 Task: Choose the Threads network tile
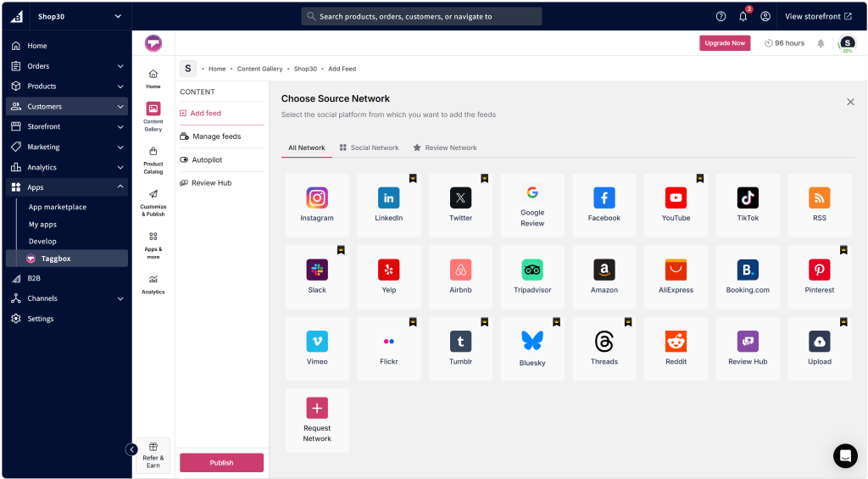(x=604, y=348)
